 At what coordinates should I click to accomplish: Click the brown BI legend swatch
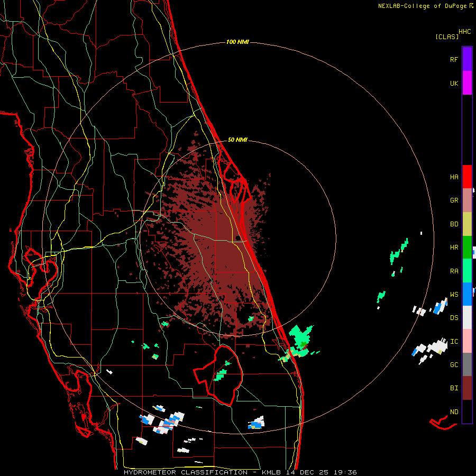[467, 388]
